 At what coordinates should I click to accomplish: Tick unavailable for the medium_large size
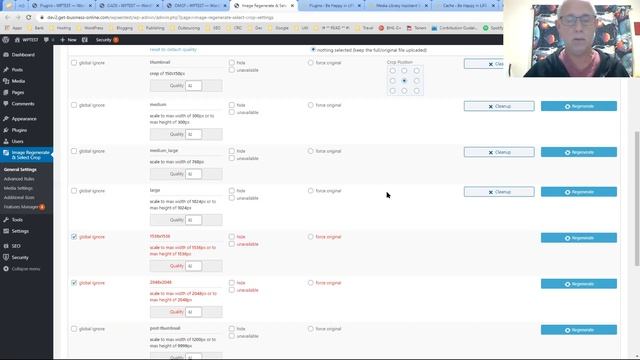click(x=231, y=158)
